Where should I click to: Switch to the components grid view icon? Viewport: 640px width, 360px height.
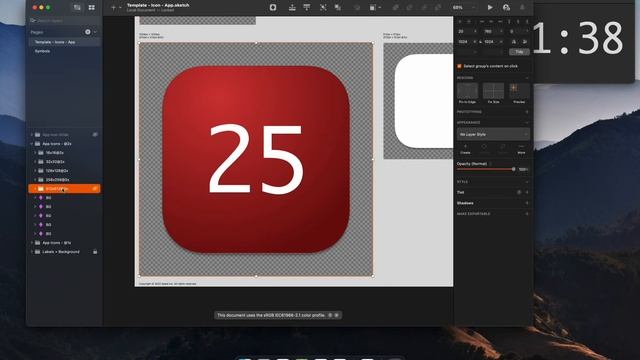(x=91, y=7)
